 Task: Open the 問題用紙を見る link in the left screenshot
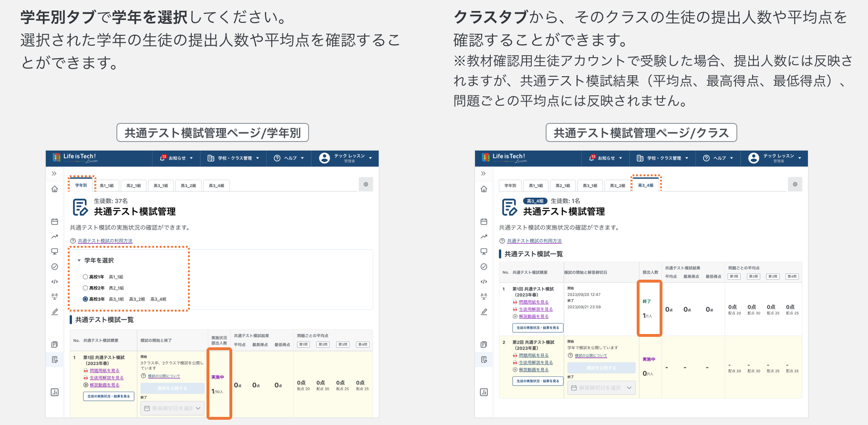(x=104, y=371)
